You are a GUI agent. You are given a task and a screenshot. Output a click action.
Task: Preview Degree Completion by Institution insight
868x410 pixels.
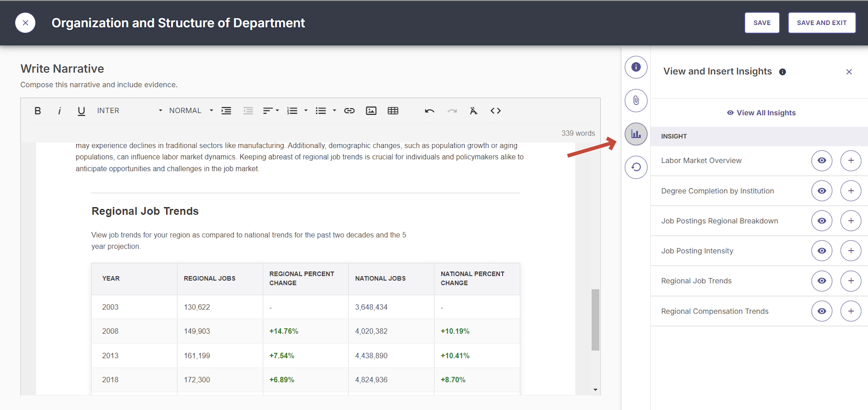[822, 191]
